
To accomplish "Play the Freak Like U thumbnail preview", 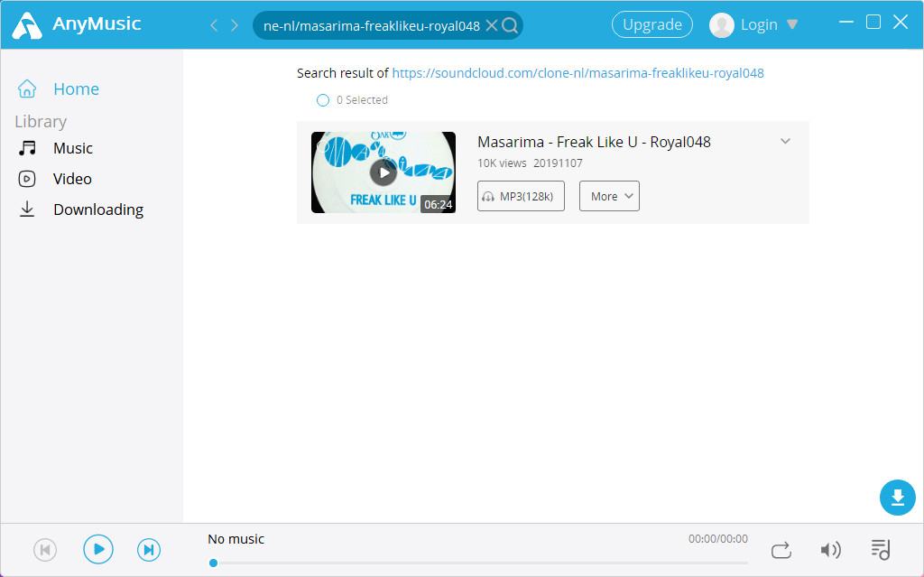I will coord(383,172).
